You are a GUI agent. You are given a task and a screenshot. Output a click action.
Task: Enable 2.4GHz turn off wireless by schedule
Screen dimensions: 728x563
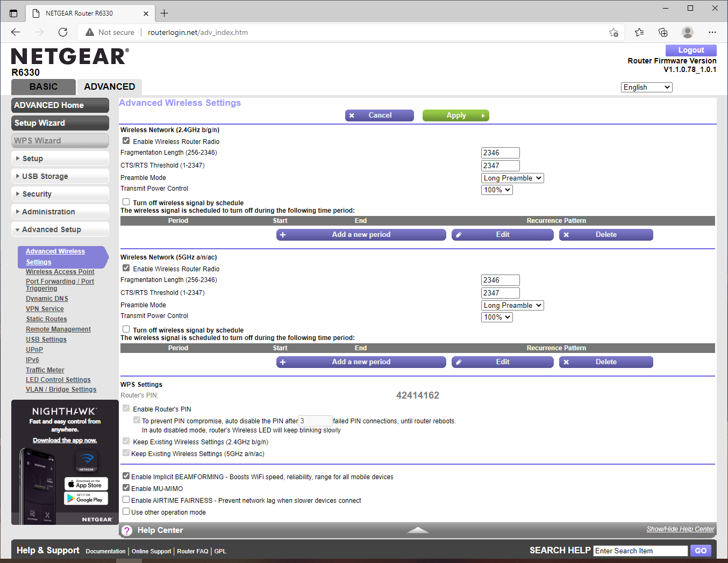[x=126, y=202]
